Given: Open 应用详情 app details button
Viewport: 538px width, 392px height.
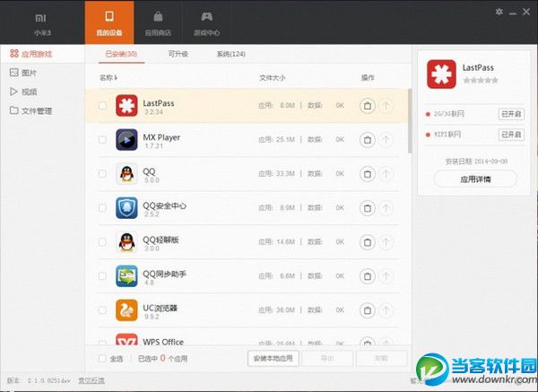Looking at the screenshot, I should [x=475, y=179].
